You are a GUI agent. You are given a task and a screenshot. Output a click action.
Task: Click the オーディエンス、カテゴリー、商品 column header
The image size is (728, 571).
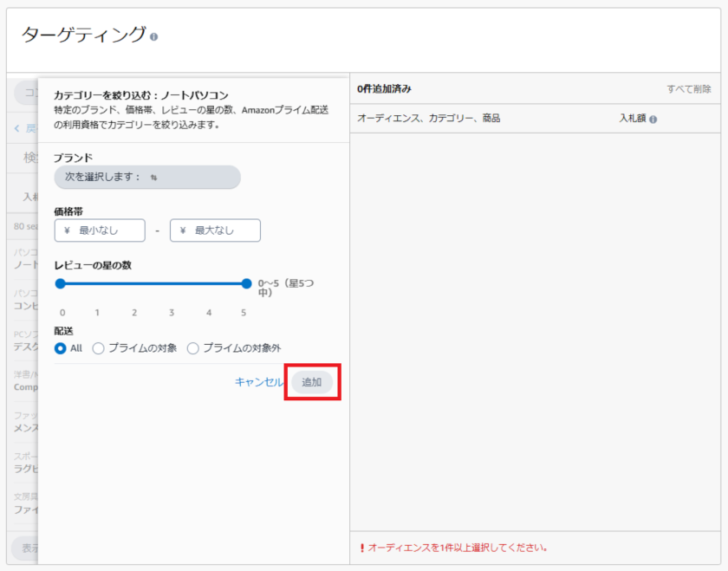coord(428,119)
